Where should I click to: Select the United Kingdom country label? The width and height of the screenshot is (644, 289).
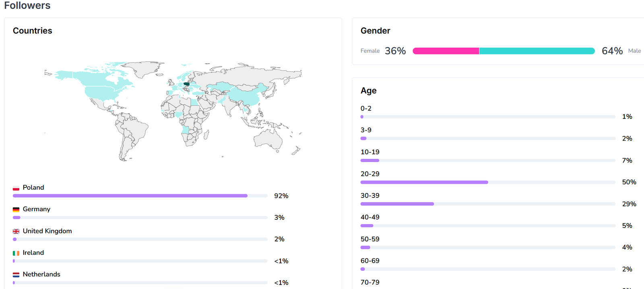coord(47,231)
